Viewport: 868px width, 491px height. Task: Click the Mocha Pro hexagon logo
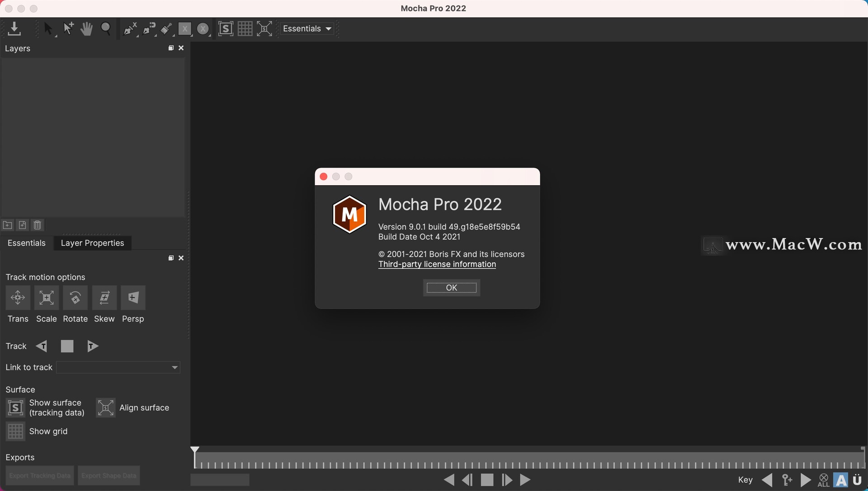349,215
